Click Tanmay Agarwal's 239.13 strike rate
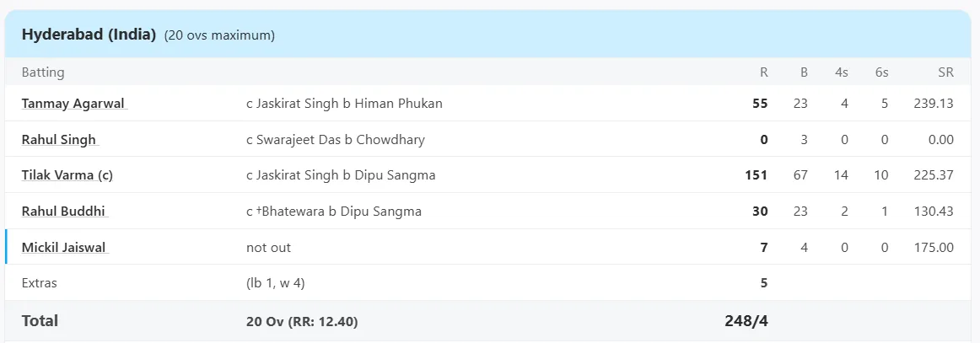Screen dimensions: 980x343 point(931,103)
